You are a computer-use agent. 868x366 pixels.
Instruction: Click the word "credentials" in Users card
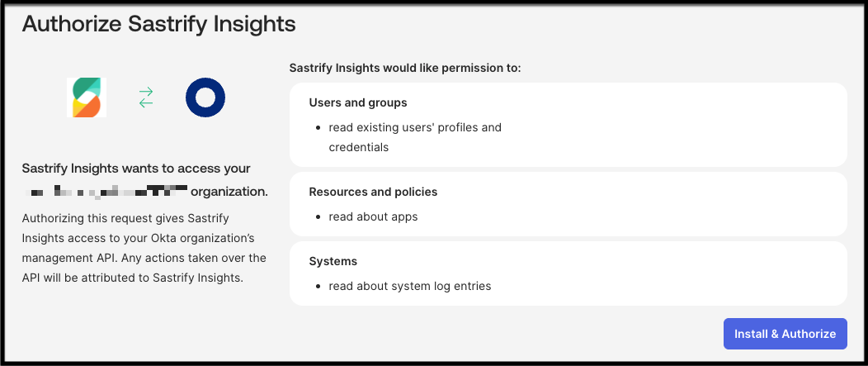point(358,147)
